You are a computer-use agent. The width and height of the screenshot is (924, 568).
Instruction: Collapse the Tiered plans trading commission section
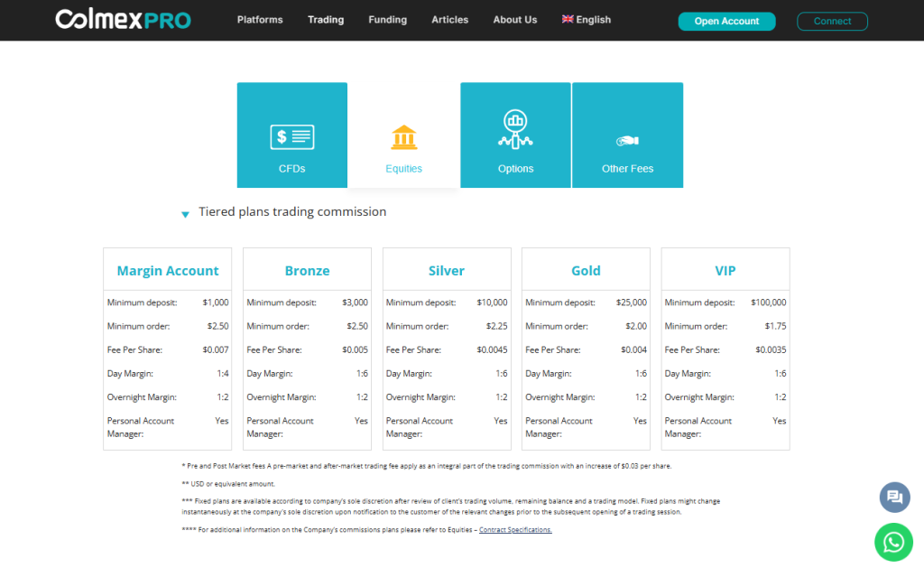point(185,213)
